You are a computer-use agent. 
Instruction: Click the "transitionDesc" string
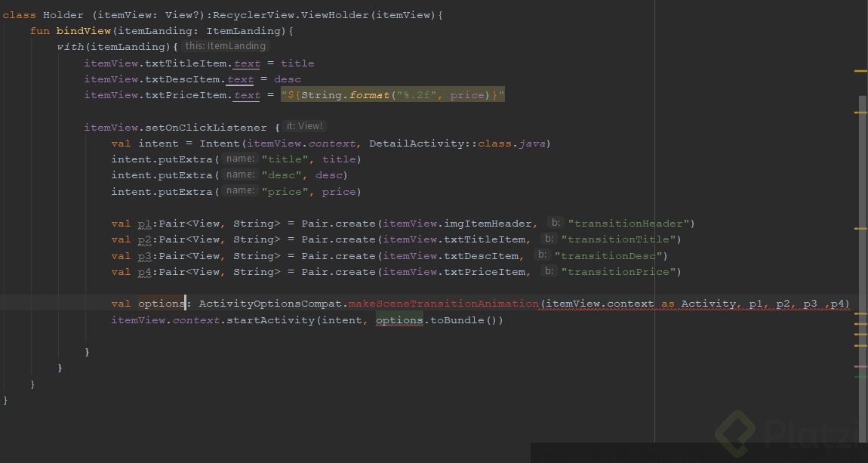pos(608,256)
